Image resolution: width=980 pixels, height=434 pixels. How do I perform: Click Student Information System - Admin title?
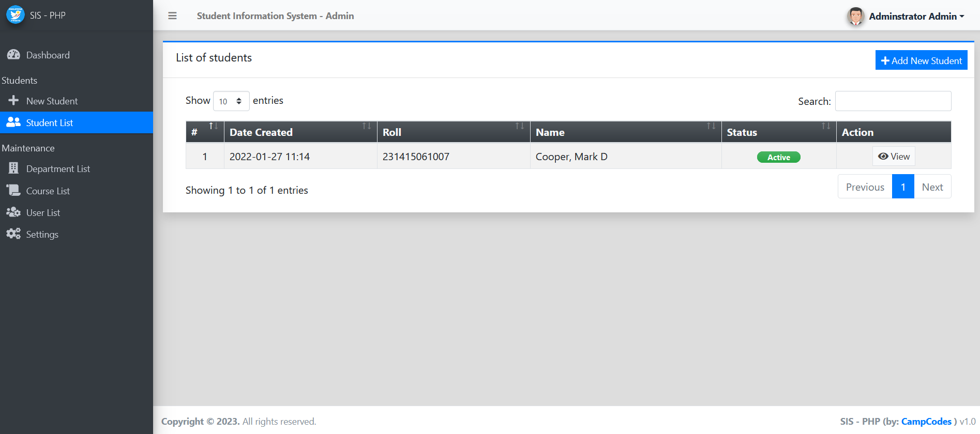pos(275,16)
